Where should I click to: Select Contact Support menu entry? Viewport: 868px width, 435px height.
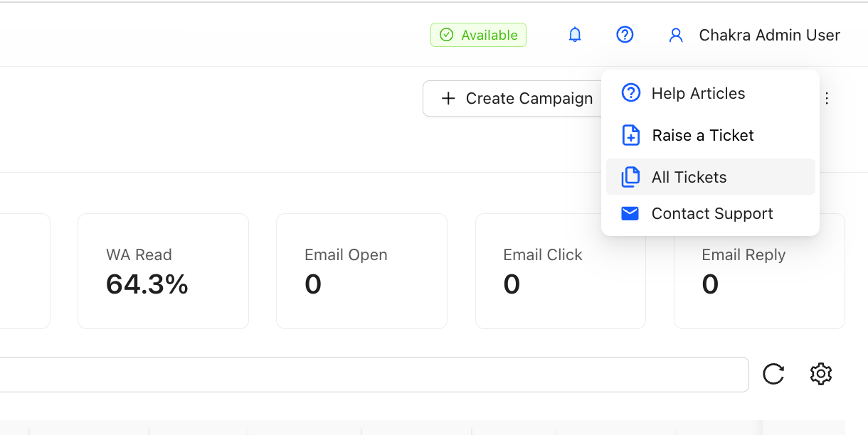(711, 213)
